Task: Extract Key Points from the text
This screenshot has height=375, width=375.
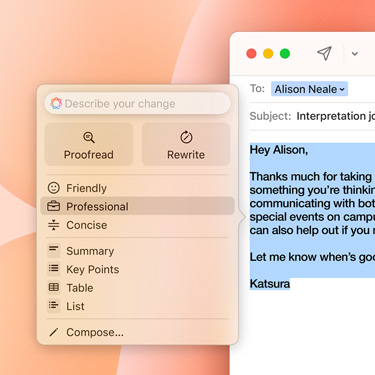Action: coord(137,269)
